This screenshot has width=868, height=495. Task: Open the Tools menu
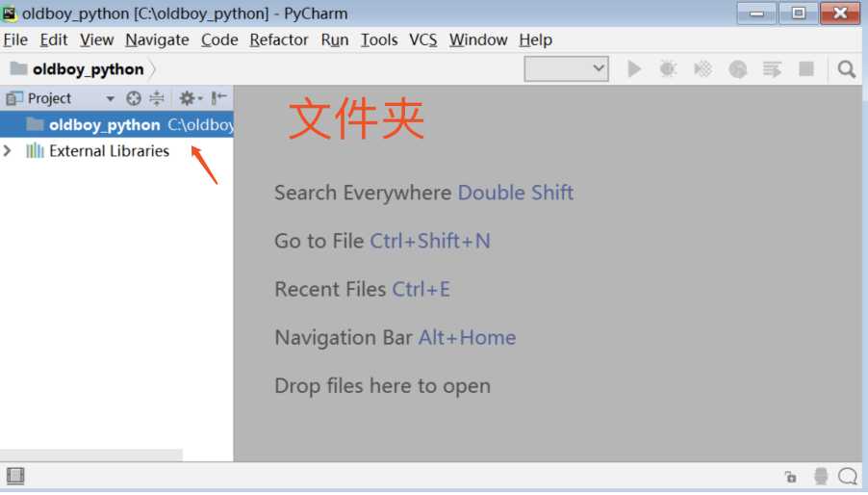(379, 39)
